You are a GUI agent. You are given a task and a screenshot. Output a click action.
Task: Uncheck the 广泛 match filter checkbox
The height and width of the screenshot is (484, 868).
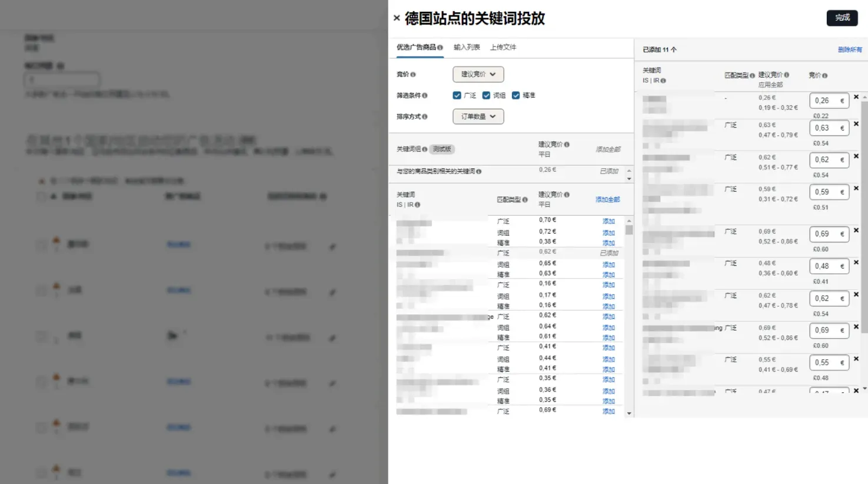pyautogui.click(x=457, y=95)
